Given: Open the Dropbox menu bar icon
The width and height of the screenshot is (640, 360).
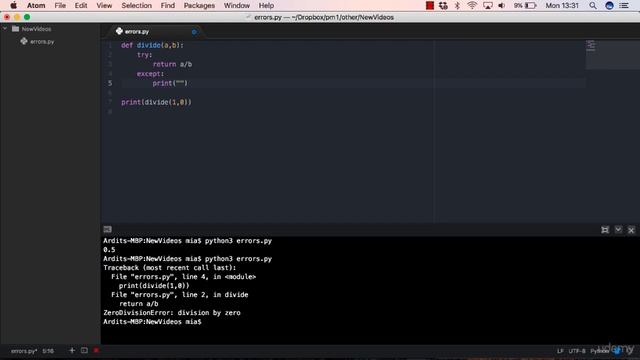Looking at the screenshot, I should [443, 5].
